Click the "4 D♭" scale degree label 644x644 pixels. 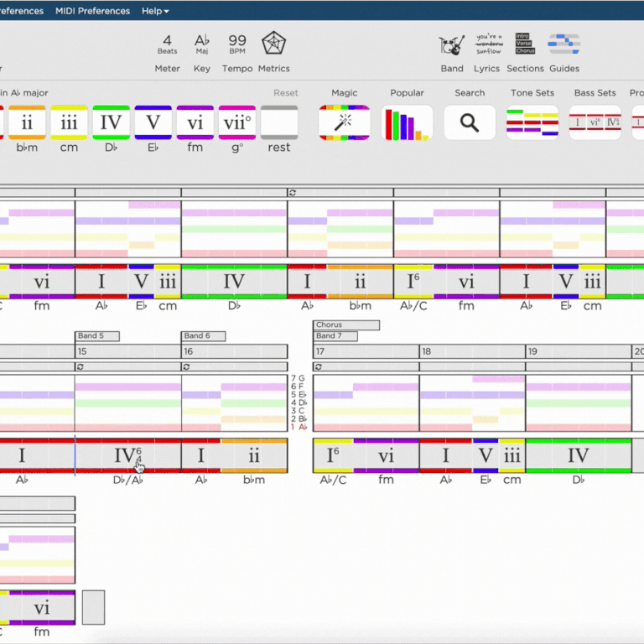(299, 402)
